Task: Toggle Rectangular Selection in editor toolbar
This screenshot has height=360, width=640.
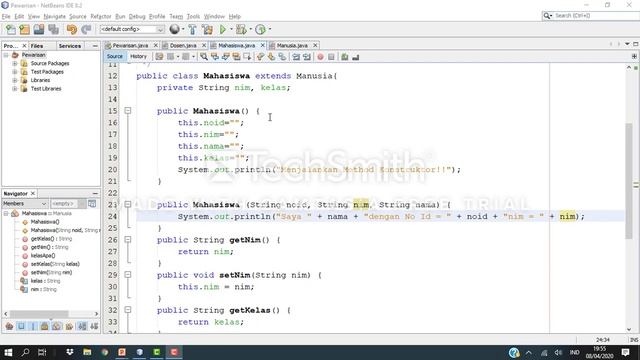Action: point(247,57)
